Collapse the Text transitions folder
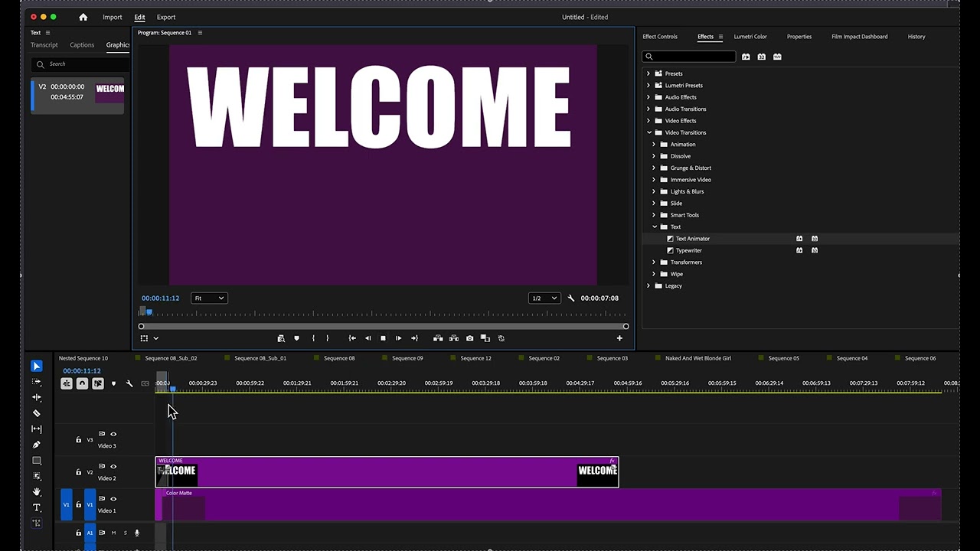The height and width of the screenshot is (551, 980). (x=654, y=227)
